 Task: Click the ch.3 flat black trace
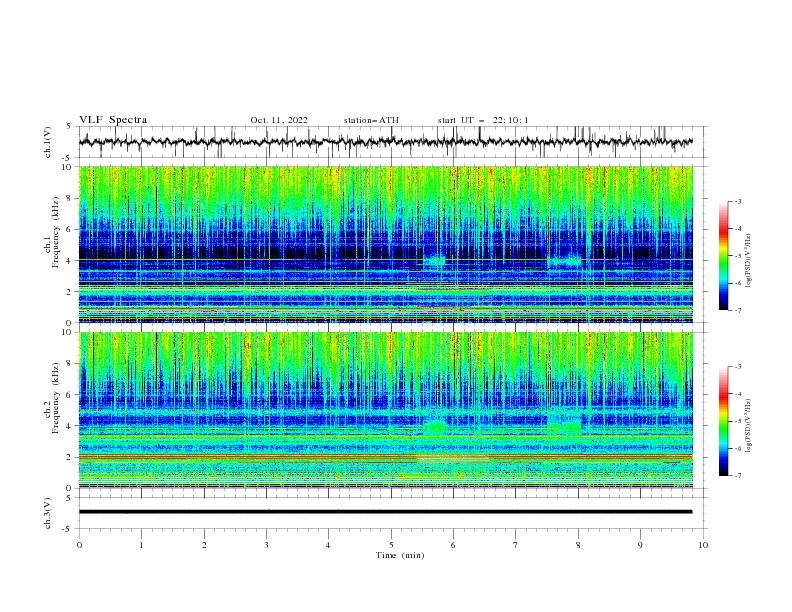pyautogui.click(x=385, y=512)
